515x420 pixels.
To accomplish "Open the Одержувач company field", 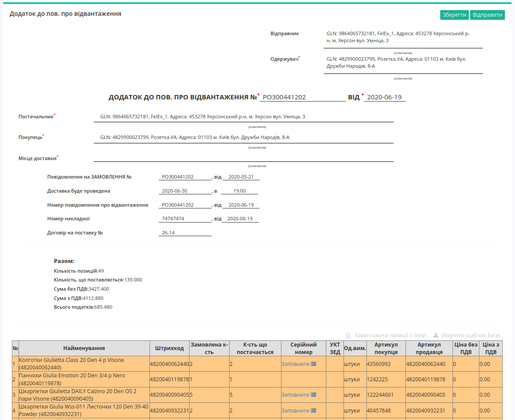I will click(x=403, y=63).
